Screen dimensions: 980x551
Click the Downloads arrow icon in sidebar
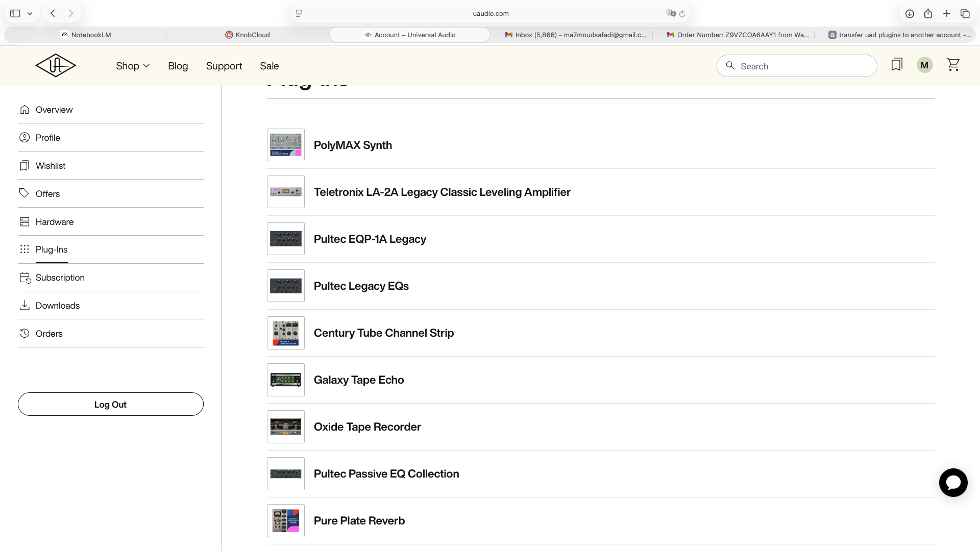tap(24, 306)
